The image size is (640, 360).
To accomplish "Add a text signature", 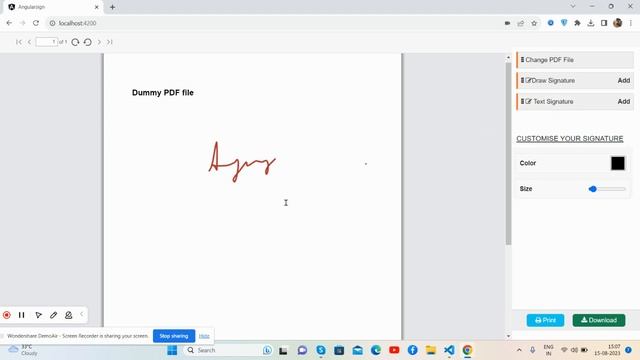I will [x=624, y=101].
